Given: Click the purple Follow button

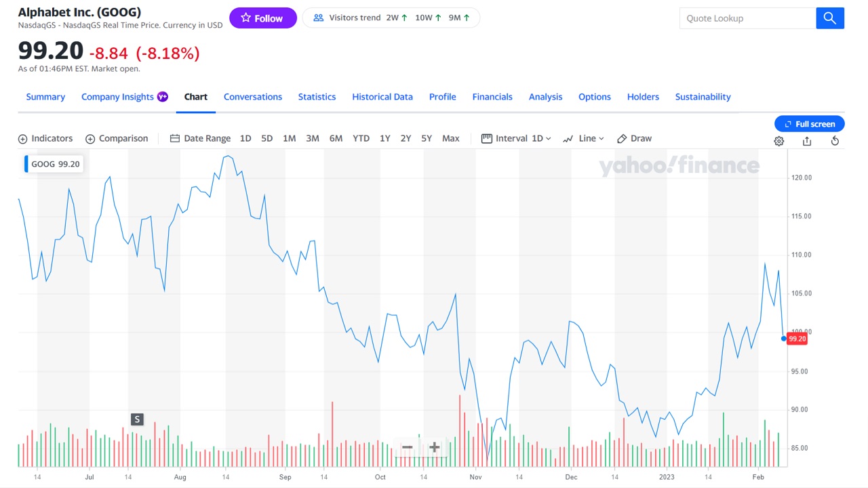Looking at the screenshot, I should pyautogui.click(x=263, y=18).
